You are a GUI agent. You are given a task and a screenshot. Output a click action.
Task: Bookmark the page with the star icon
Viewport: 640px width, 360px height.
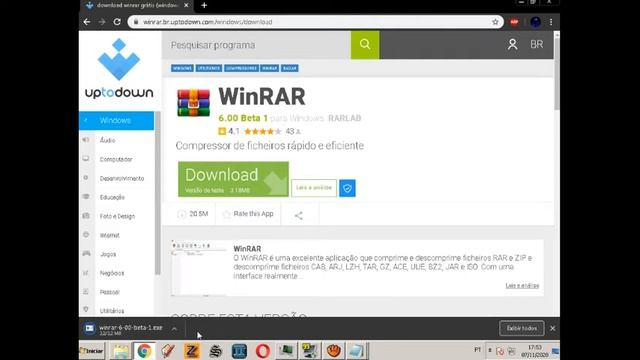[x=495, y=22]
